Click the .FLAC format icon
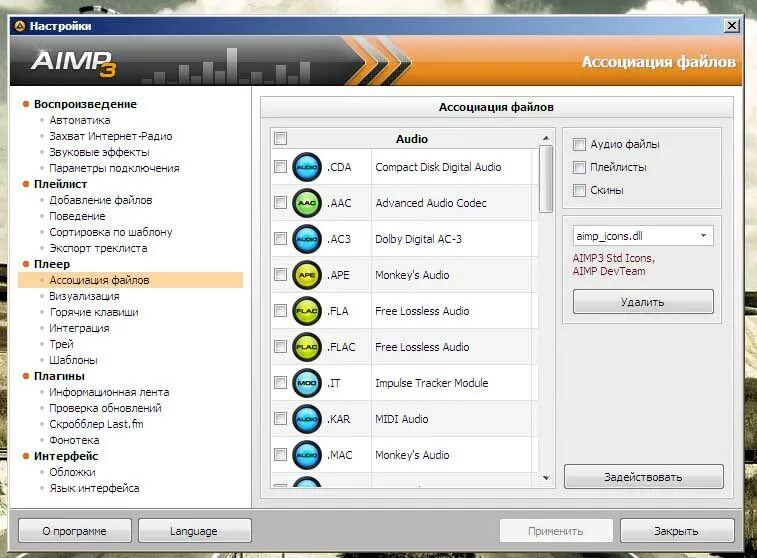This screenshot has height=558, width=757. point(307,347)
